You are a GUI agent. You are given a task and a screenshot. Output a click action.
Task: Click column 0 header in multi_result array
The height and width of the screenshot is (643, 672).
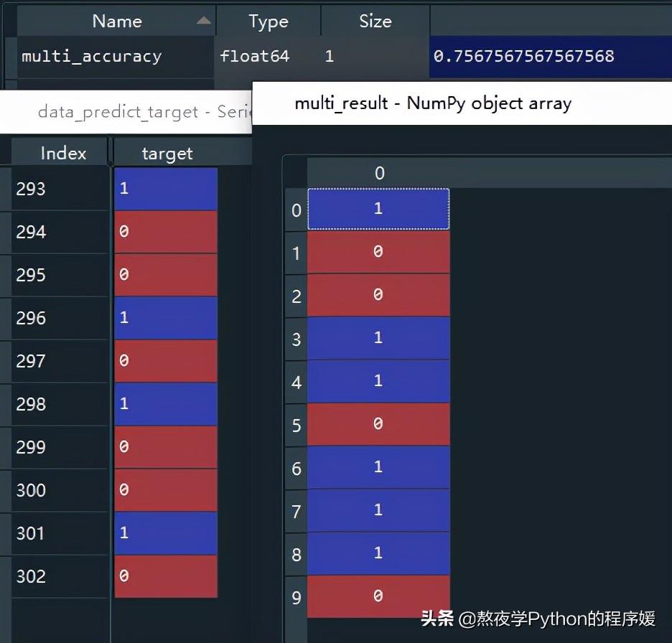coord(379,173)
